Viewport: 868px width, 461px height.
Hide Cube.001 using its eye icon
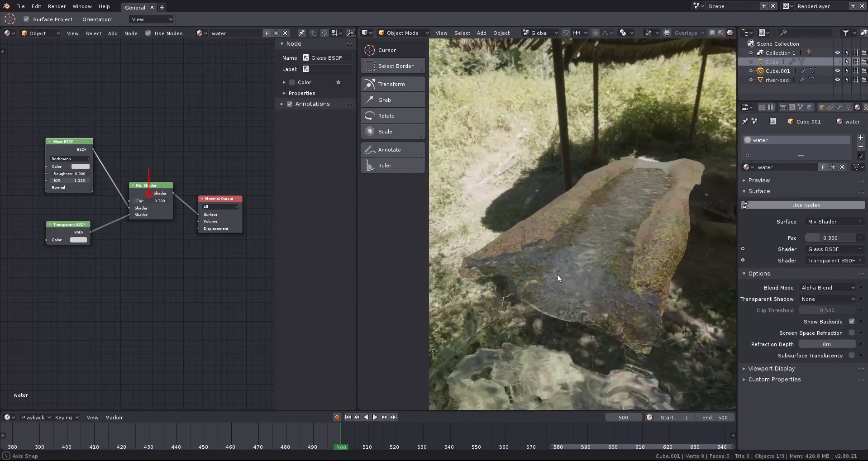pos(837,71)
